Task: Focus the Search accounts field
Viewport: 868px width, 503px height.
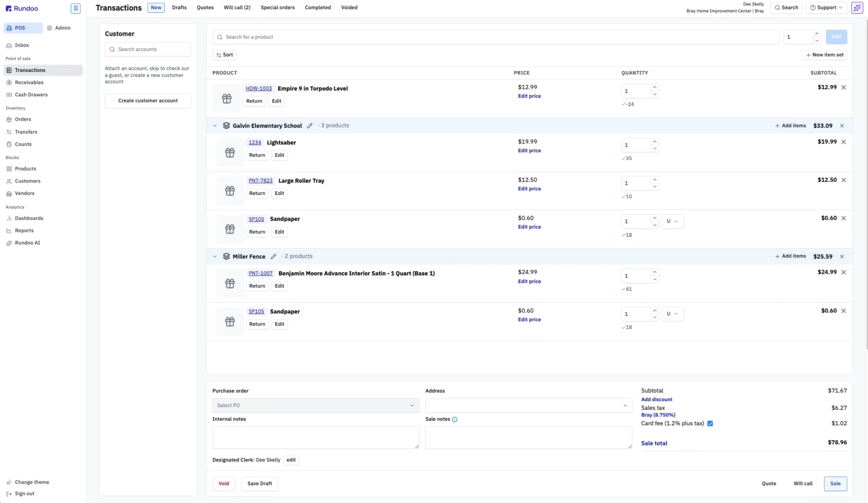Action: (x=148, y=49)
